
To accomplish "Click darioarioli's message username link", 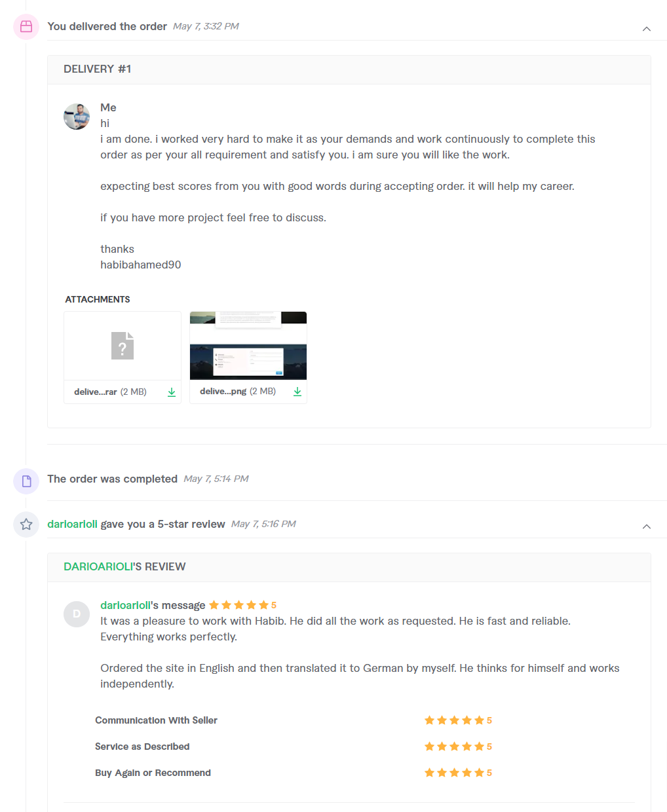I will 125,605.
